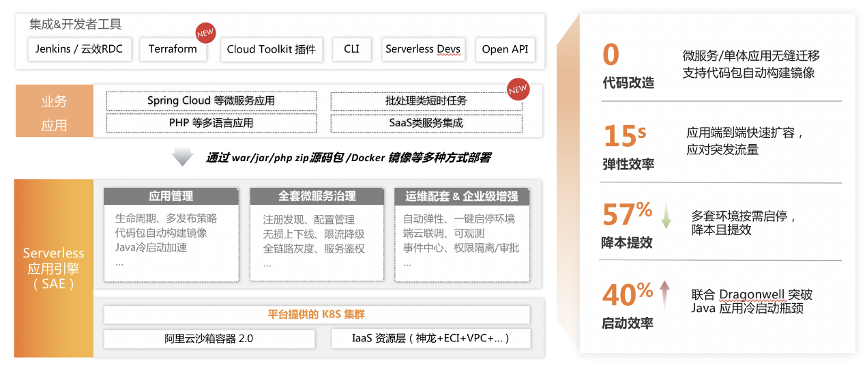Open the Serverless Devs box
The width and height of the screenshot is (866, 366).
423,49
